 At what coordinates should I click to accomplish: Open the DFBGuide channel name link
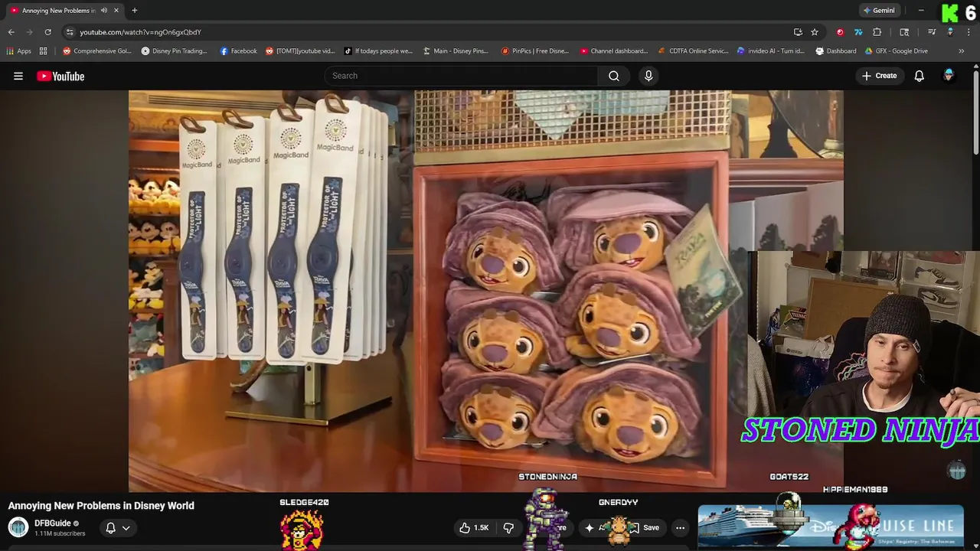[52, 523]
